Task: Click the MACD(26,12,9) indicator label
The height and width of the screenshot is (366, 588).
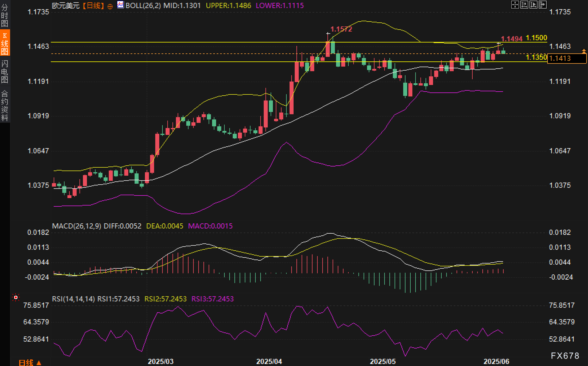Action: [76, 226]
